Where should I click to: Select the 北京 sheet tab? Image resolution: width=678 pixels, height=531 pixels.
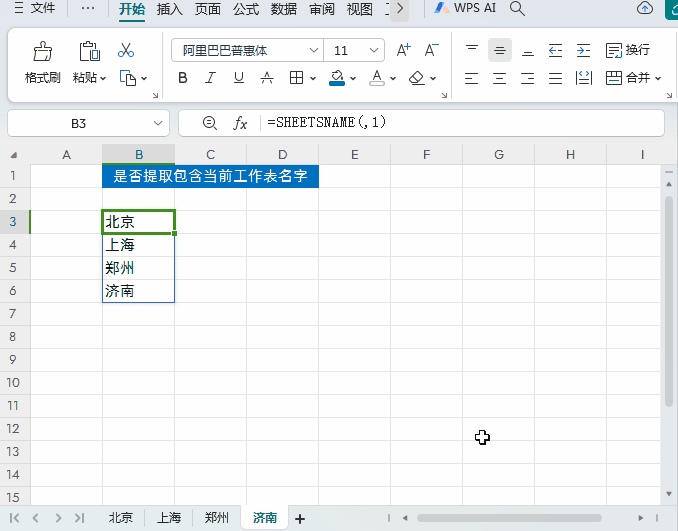click(x=120, y=517)
